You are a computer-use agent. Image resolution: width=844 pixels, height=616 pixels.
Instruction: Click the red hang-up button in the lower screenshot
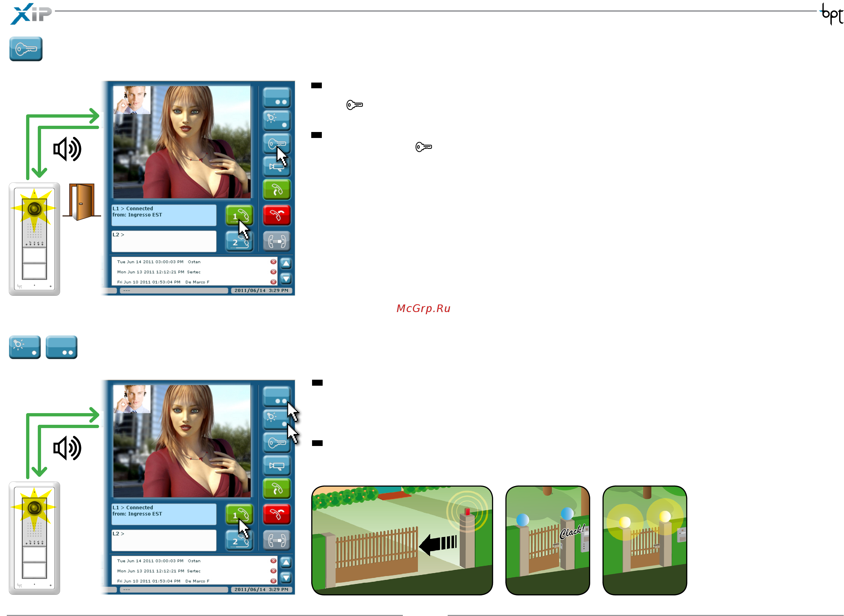coord(276,514)
